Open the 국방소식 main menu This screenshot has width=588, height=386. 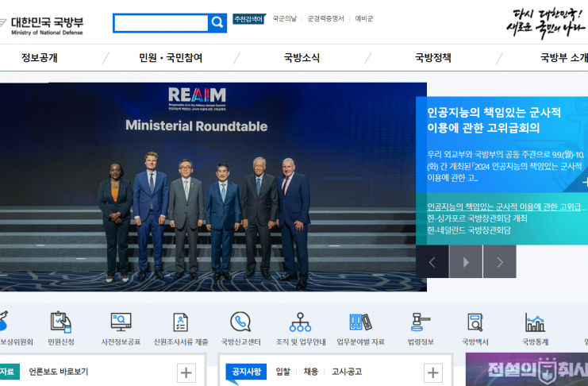pyautogui.click(x=302, y=58)
